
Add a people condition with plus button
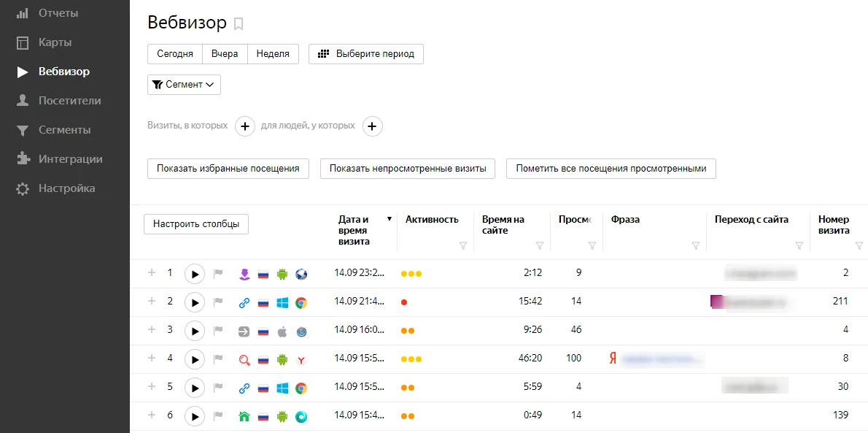(372, 126)
